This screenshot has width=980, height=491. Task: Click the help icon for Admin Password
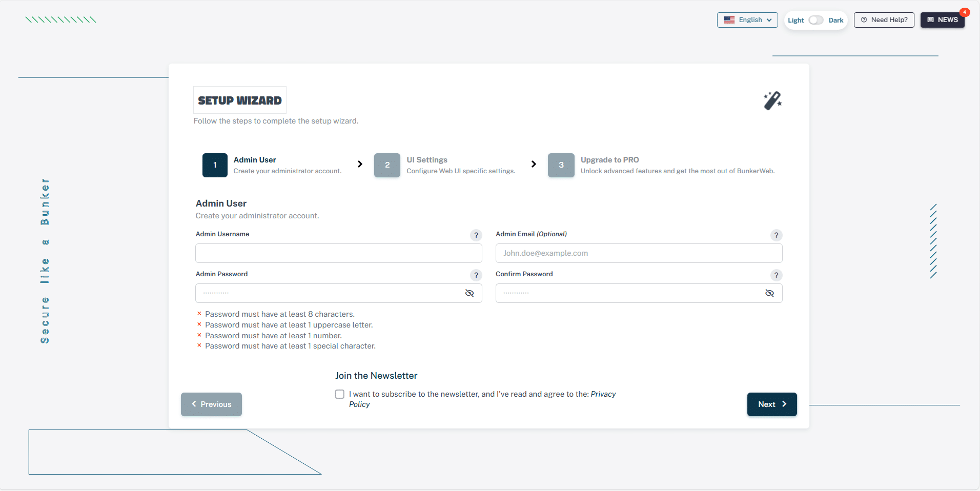pos(476,275)
